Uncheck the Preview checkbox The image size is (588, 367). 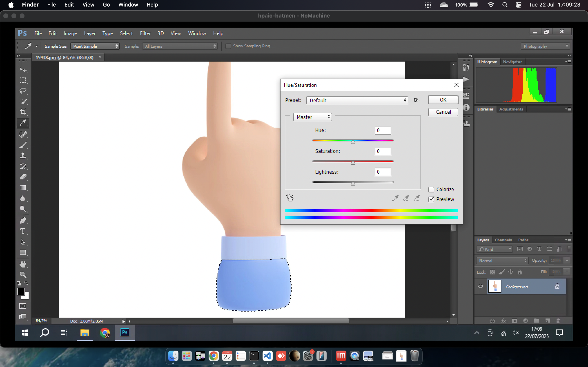pos(431,199)
